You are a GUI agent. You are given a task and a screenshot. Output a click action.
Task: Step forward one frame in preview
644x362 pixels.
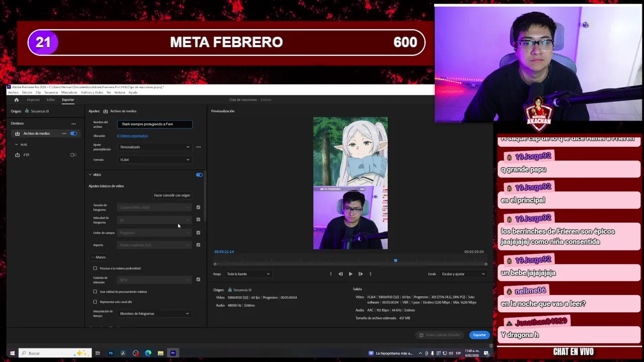point(360,274)
